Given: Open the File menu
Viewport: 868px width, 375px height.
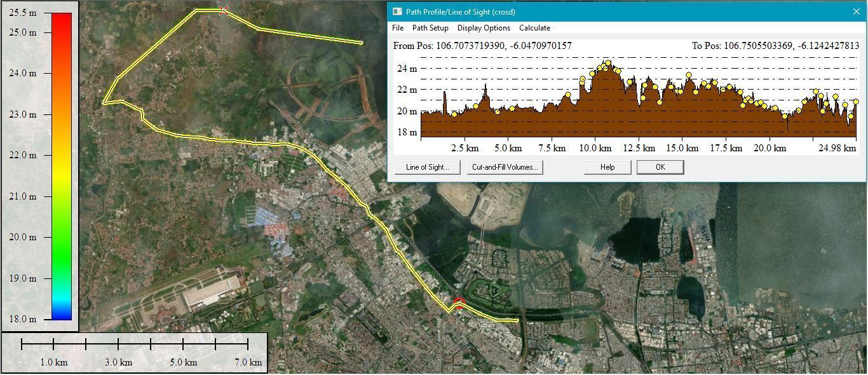Looking at the screenshot, I should (398, 28).
